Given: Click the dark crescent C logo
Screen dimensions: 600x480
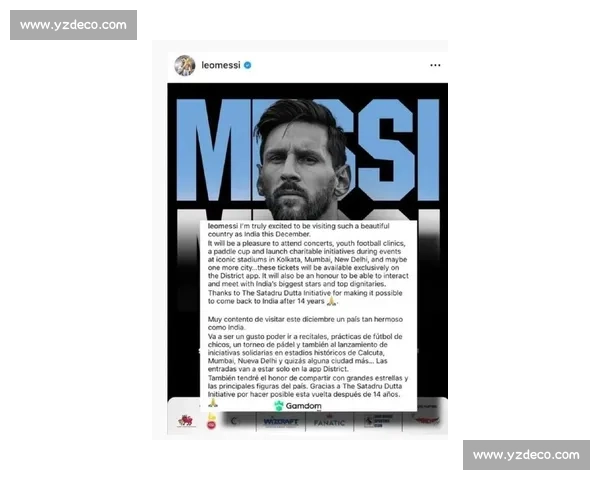Looking at the screenshot, I should (x=234, y=421).
